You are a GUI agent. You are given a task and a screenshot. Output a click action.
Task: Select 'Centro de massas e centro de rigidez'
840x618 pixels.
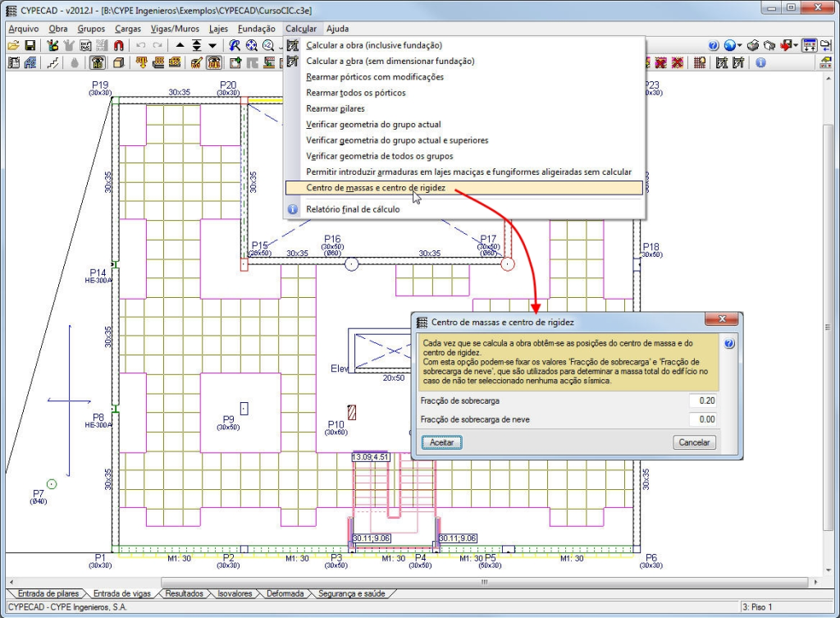[464, 188]
